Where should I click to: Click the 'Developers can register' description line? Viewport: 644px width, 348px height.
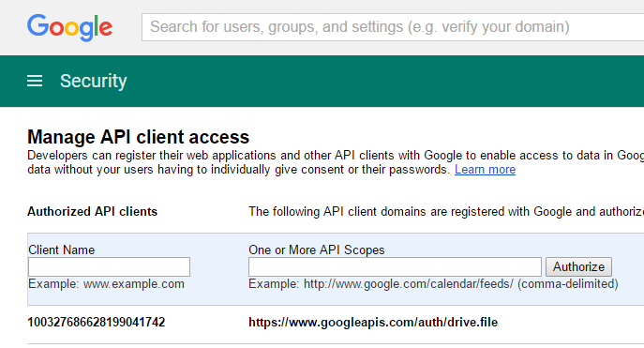(x=336, y=156)
